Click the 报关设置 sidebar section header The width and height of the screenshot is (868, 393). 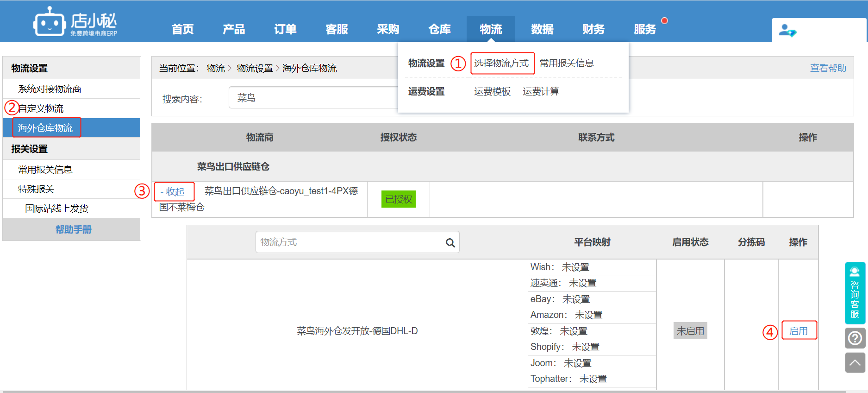(72, 149)
